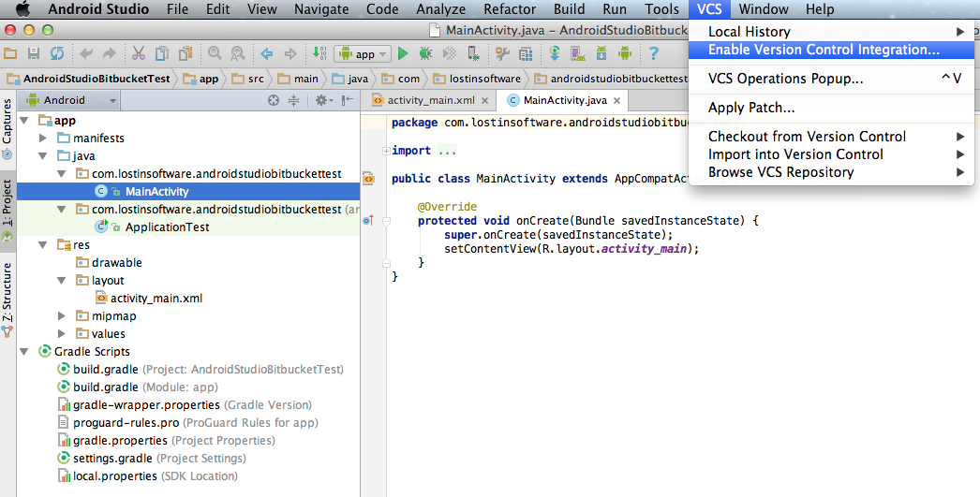The width and height of the screenshot is (980, 497).
Task: Click the Cut scissors icon
Action: click(138, 54)
